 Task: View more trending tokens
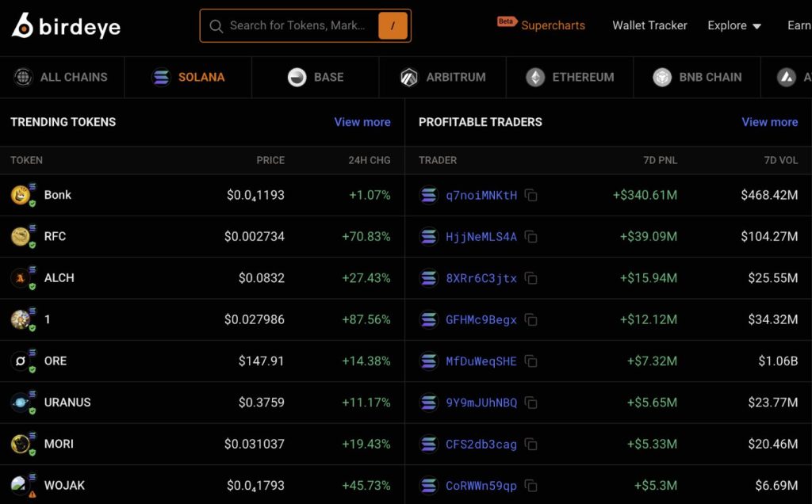tap(362, 122)
